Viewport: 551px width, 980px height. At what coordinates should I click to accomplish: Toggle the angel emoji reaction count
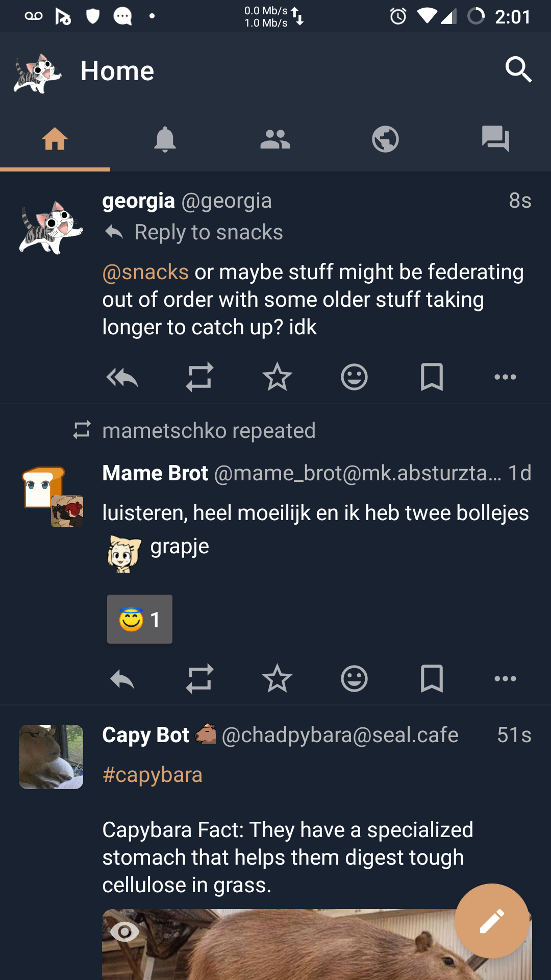(x=140, y=619)
